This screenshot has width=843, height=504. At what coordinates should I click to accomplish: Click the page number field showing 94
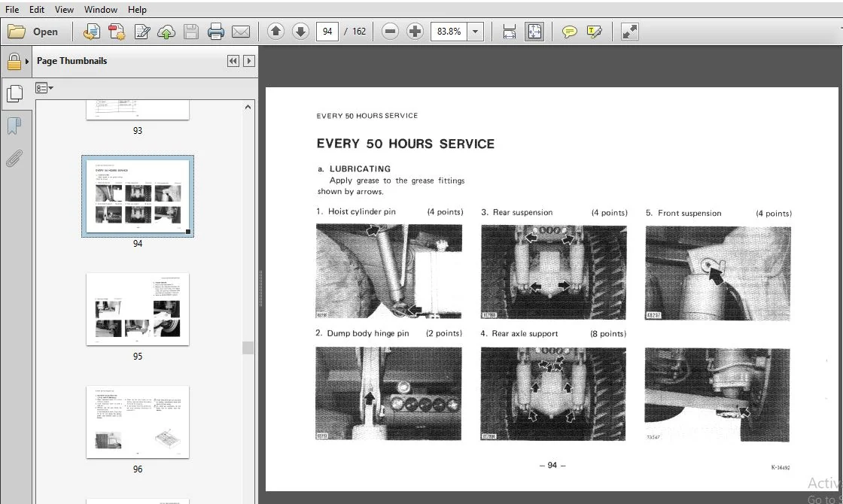(327, 31)
